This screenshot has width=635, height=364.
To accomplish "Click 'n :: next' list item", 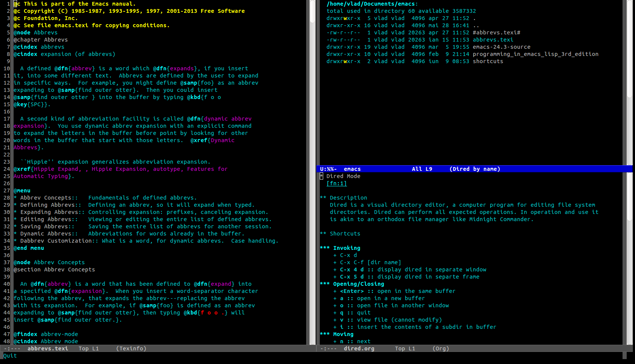I will [352, 341].
